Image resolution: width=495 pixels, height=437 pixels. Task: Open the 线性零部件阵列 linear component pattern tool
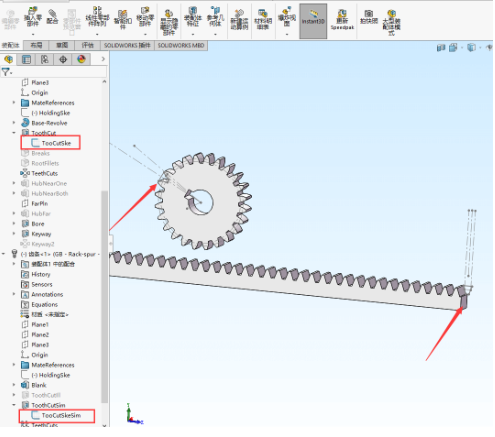97,17
